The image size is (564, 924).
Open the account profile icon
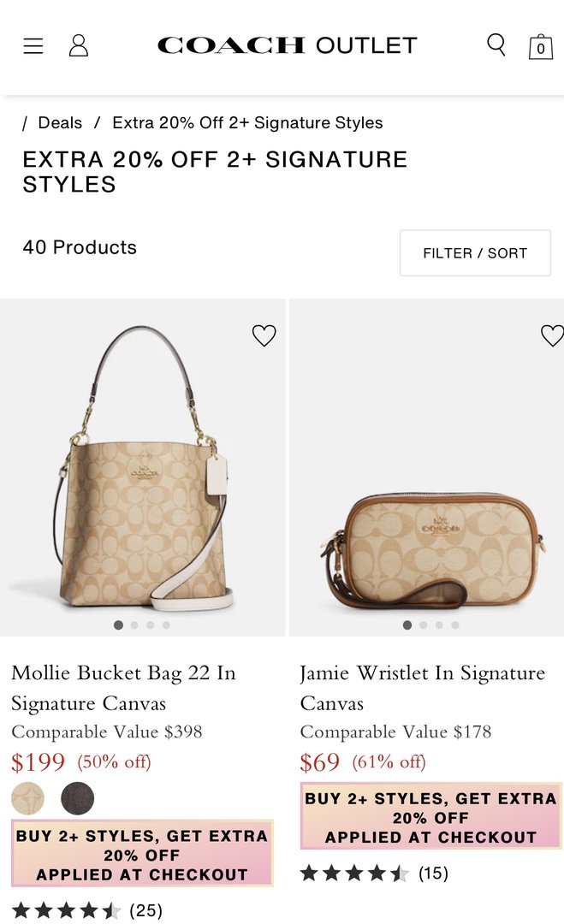click(79, 46)
